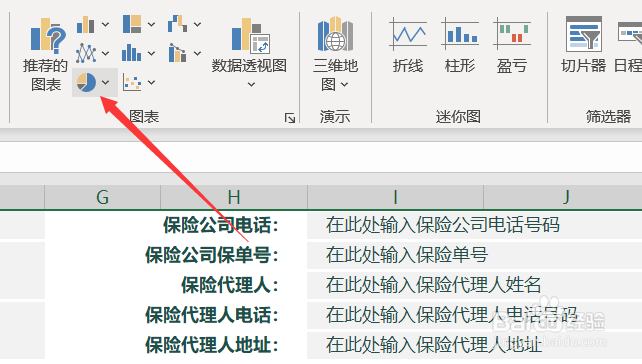
Task: Expand the waterfall chart dropdown arrow
Action: 197,25
